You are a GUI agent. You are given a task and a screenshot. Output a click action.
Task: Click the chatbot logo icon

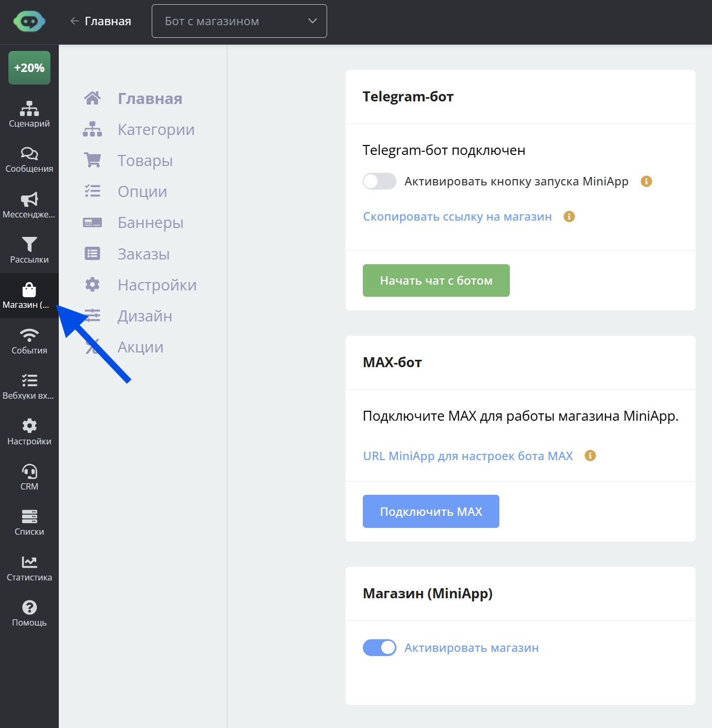pyautogui.click(x=29, y=22)
